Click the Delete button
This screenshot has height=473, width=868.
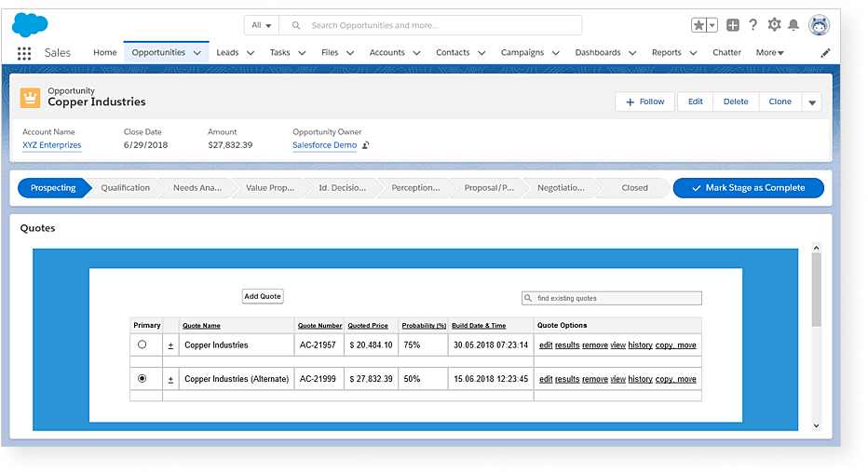[x=736, y=101]
